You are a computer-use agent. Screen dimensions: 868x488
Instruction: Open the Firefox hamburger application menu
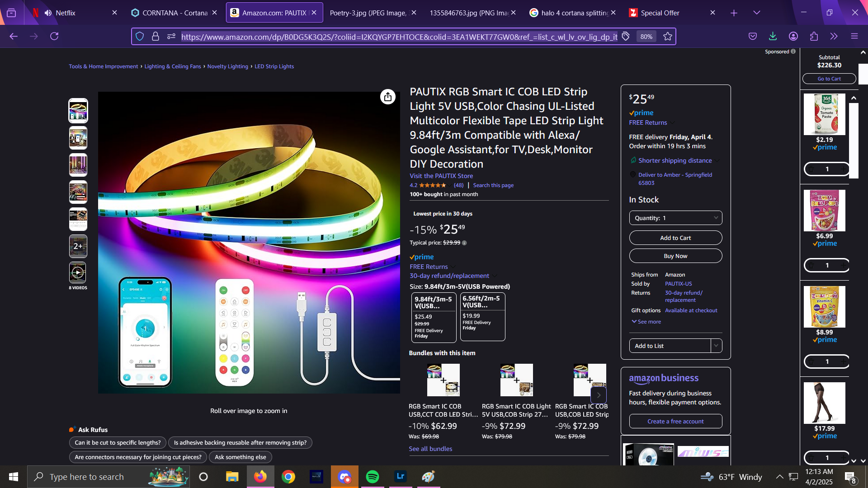pyautogui.click(x=854, y=36)
